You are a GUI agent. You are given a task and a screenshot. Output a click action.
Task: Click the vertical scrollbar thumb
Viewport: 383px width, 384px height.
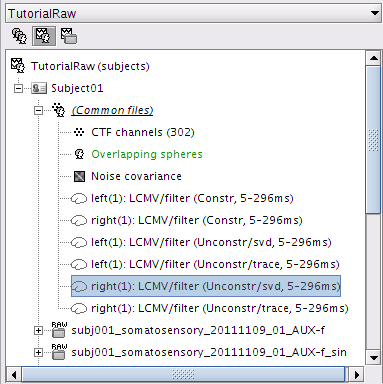(373, 140)
